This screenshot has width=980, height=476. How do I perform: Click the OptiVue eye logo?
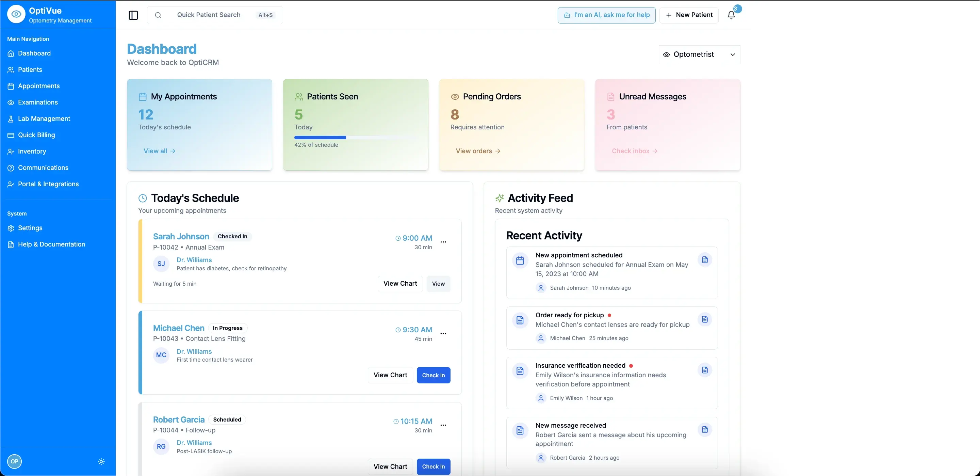coord(16,14)
